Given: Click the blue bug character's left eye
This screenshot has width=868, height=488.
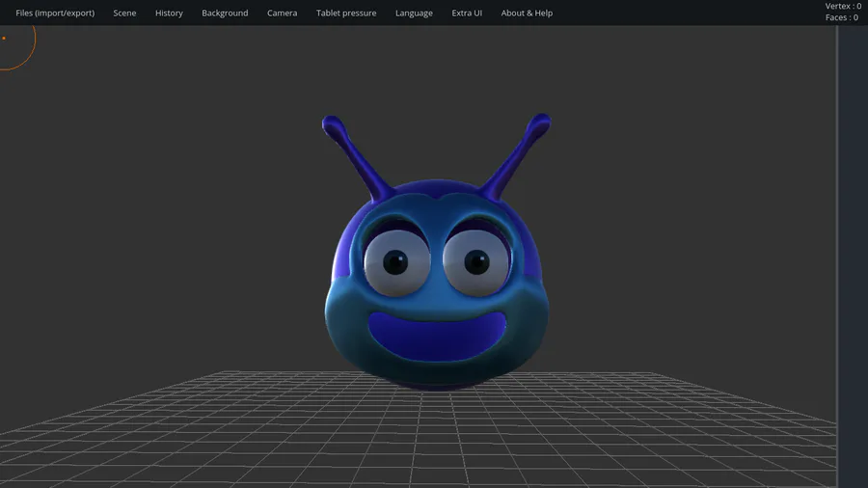Looking at the screenshot, I should [x=397, y=263].
